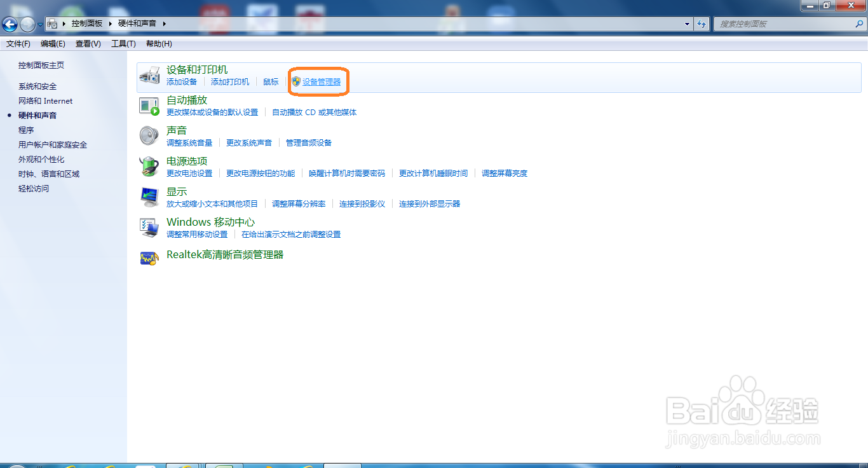
Task: Open Realtek高清晰音频管理器 link
Action: (225, 255)
